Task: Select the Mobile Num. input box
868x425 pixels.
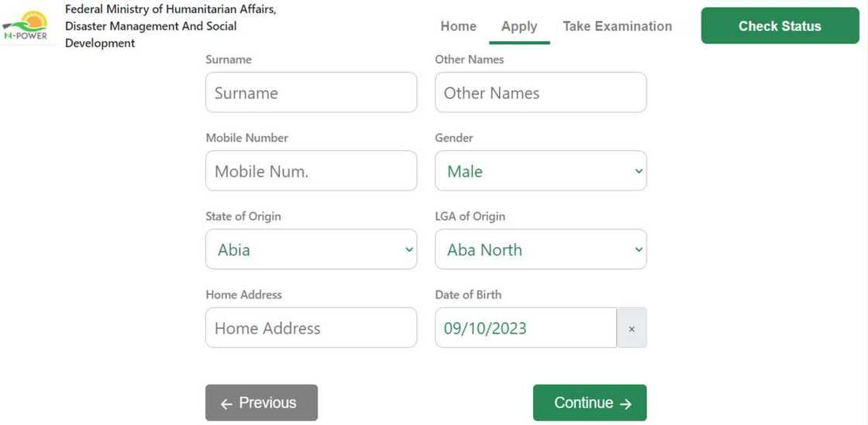Action: [311, 171]
